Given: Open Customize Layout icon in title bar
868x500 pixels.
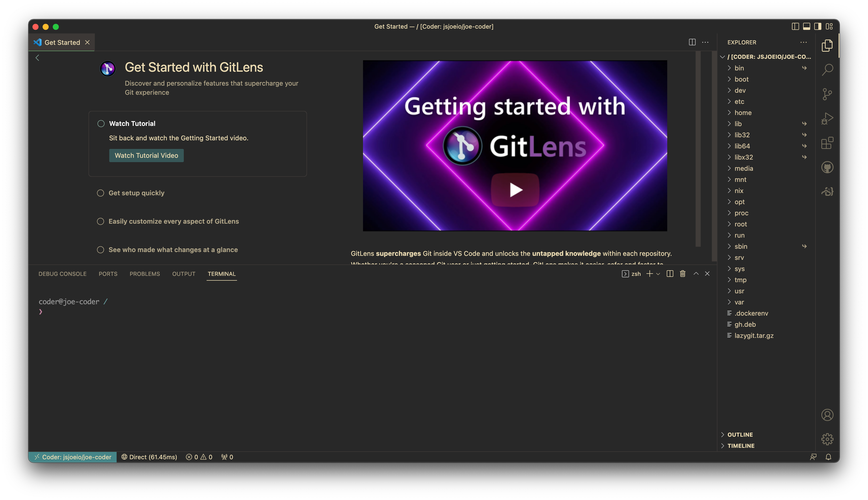Looking at the screenshot, I should [829, 26].
